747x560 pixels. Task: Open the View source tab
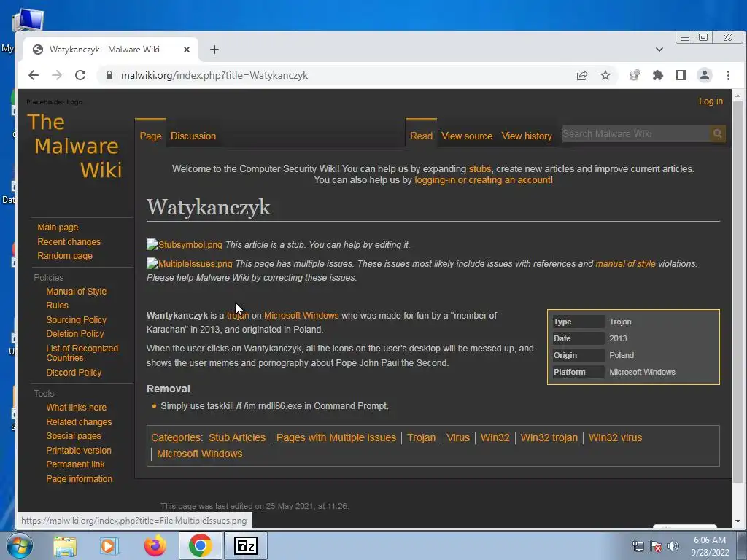coord(467,136)
